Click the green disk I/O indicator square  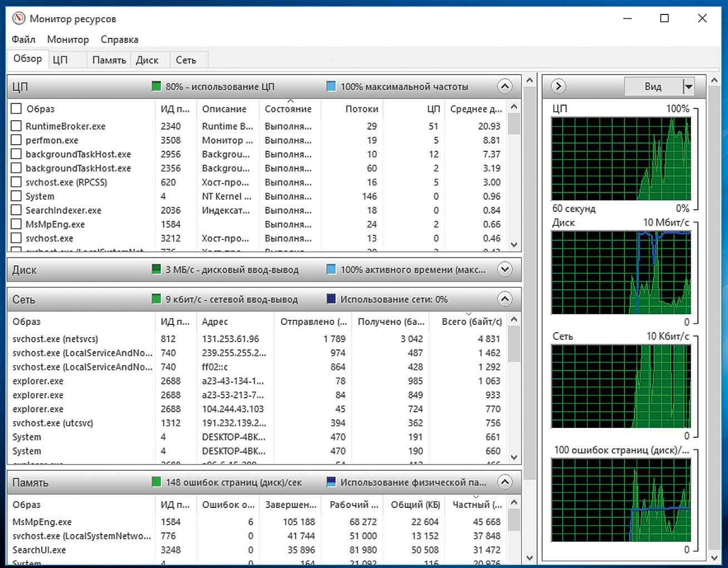coord(156,269)
